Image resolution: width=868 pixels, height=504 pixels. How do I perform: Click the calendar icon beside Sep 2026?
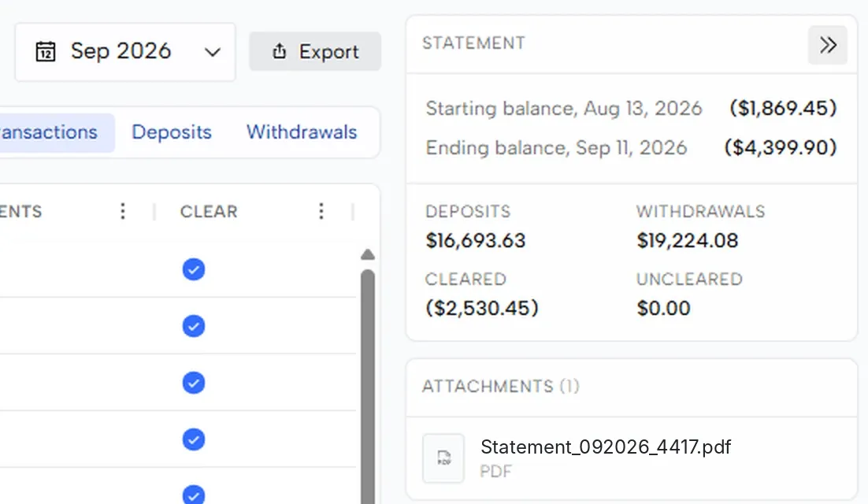pyautogui.click(x=46, y=52)
